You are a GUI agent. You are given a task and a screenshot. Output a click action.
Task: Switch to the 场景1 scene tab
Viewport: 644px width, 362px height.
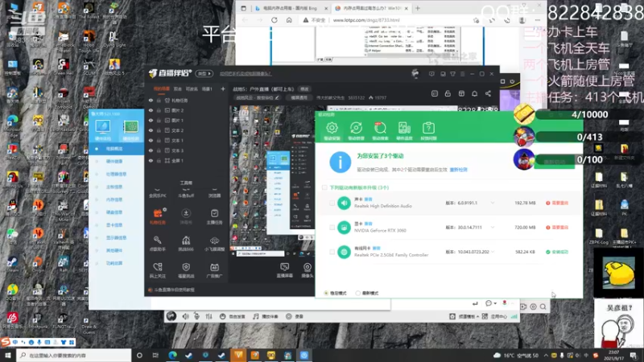point(207,88)
